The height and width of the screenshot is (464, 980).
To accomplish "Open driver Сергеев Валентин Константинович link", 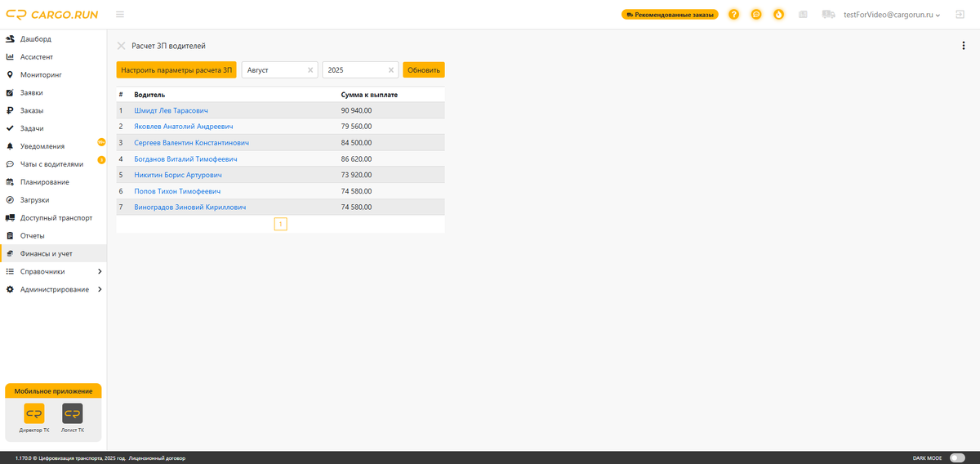I will pyautogui.click(x=192, y=142).
